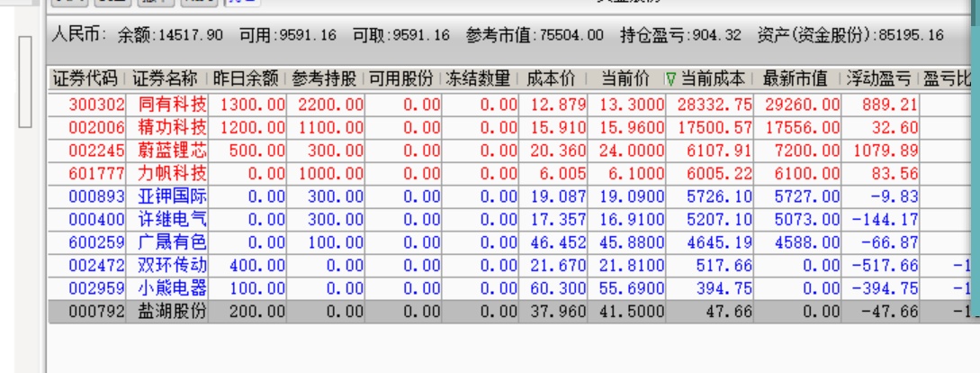Screen dimensions: 980x373
Task: Select stock code 002006
Action: (97, 128)
